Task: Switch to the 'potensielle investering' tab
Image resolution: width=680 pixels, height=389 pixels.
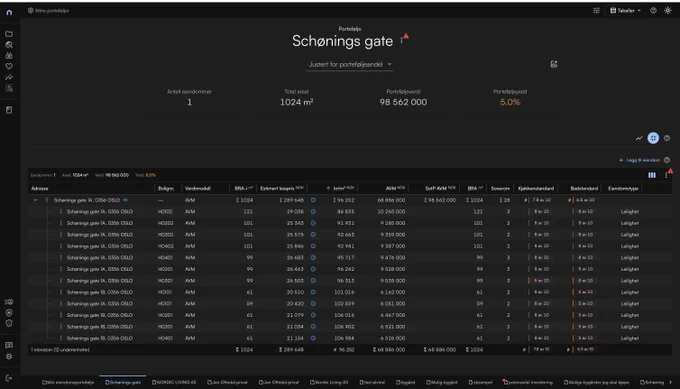Action: point(527,382)
